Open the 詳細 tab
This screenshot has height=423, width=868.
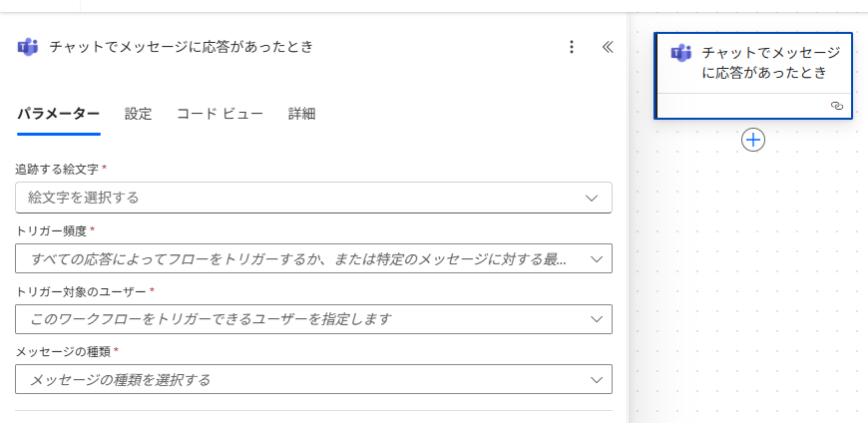[x=301, y=114]
